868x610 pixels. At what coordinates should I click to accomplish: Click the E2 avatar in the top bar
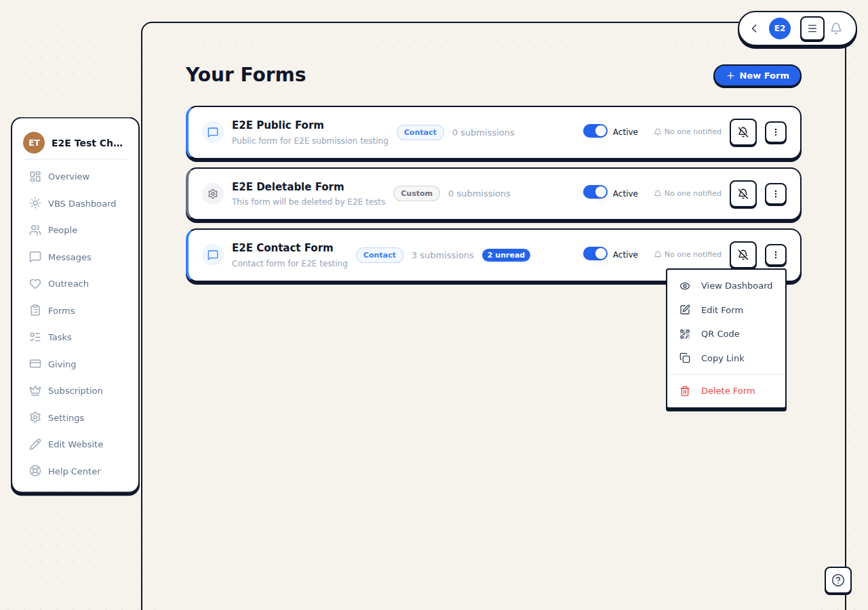coord(779,28)
